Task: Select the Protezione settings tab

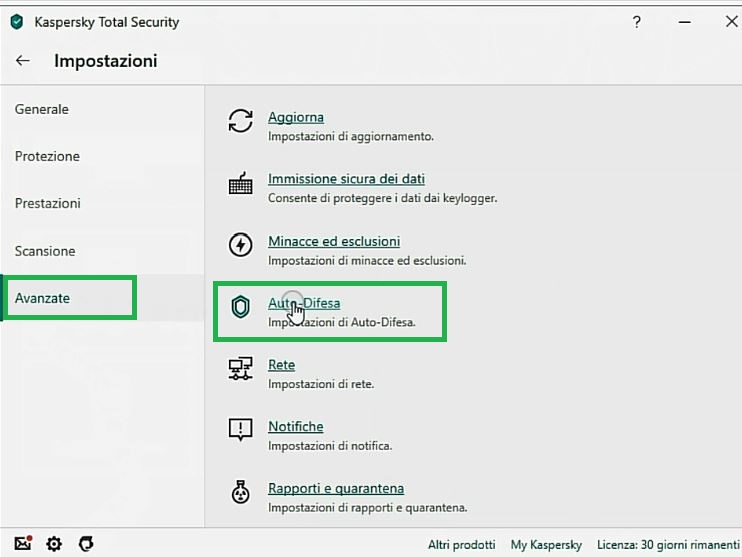Action: click(47, 156)
